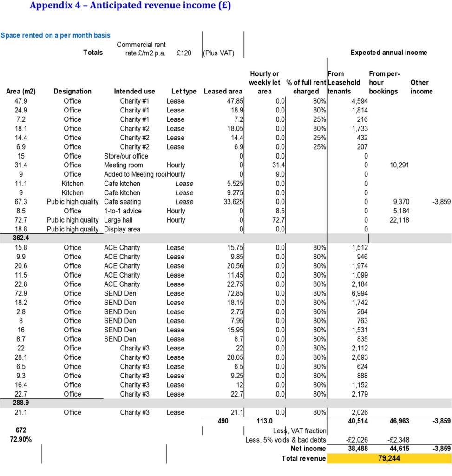The height and width of the screenshot is (476, 452).
Task: Click the 'Designation' column header
Action: [72, 92]
